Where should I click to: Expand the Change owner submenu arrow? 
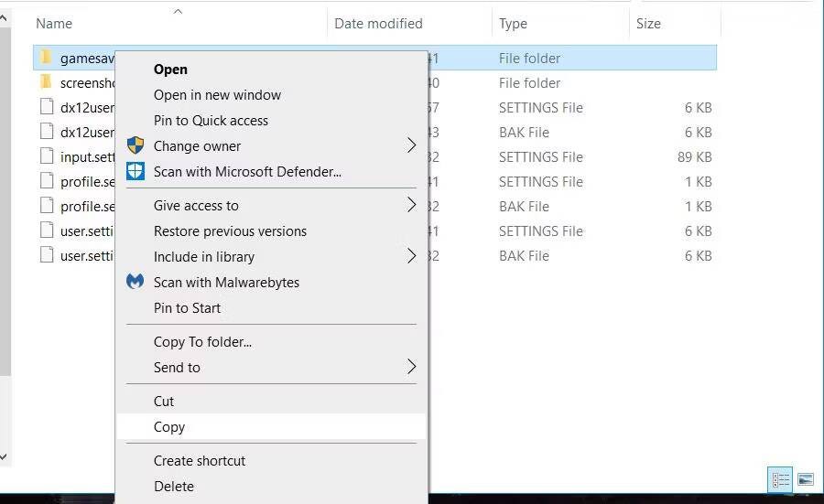click(411, 145)
